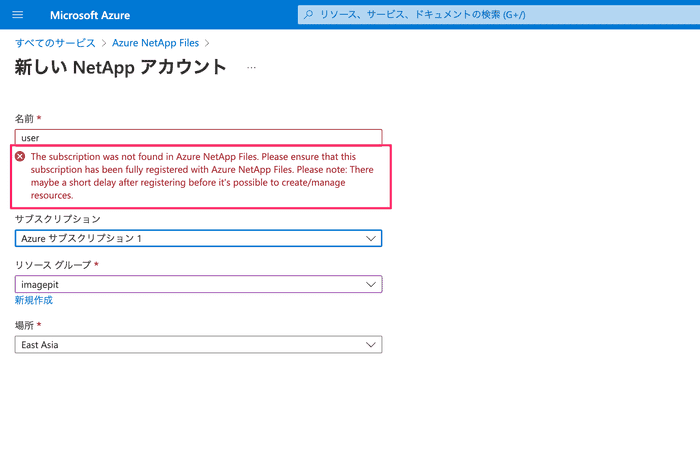Open すべてのサービス breadcrumb

click(55, 43)
